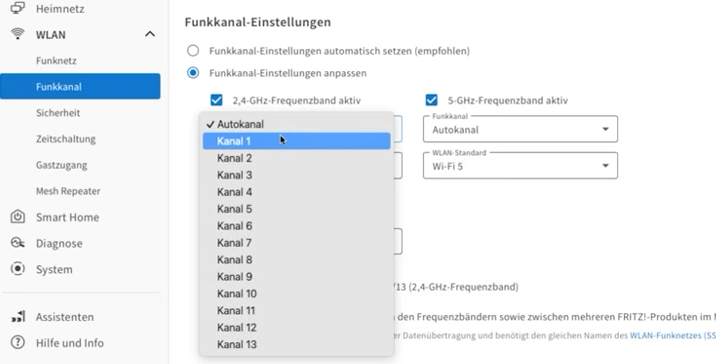Open Smart Home via its icon
Viewport: 716px width, 364px height.
[17, 216]
